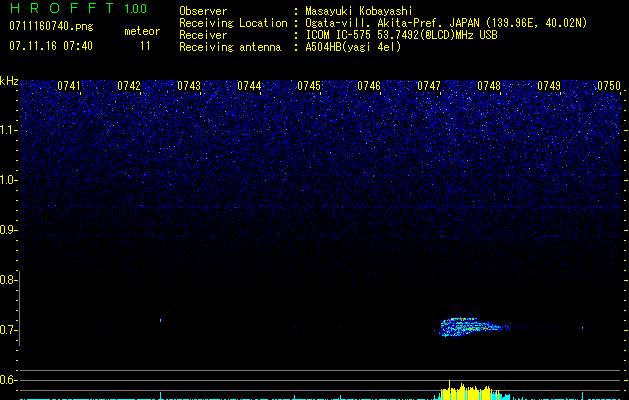Click the 0748 time marker
The height and width of the screenshot is (400, 629).
click(489, 86)
